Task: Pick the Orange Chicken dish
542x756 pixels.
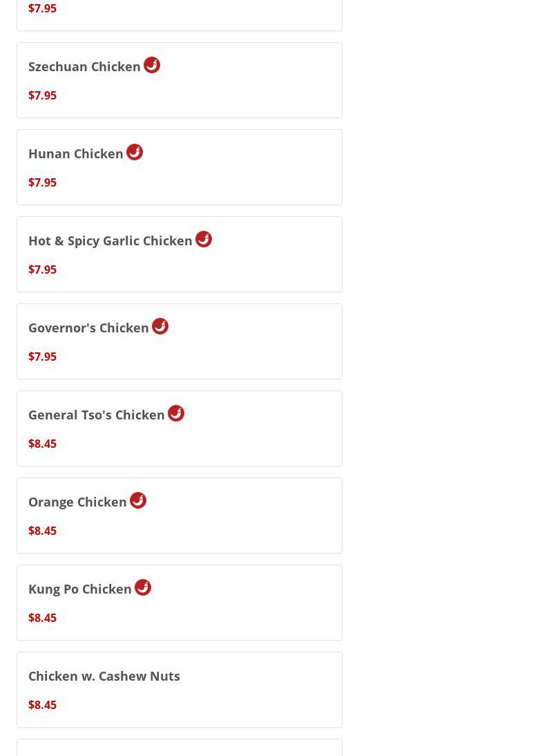Action: tap(77, 502)
